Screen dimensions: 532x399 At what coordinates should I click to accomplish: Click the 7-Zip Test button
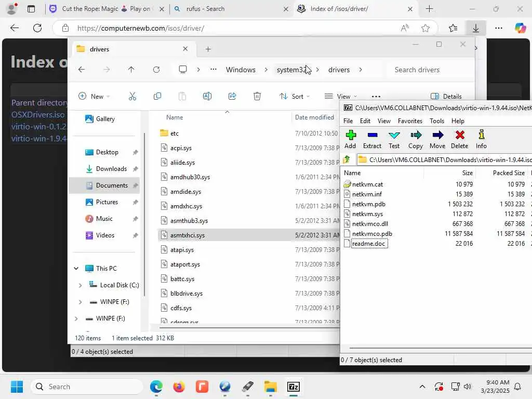pos(394,139)
